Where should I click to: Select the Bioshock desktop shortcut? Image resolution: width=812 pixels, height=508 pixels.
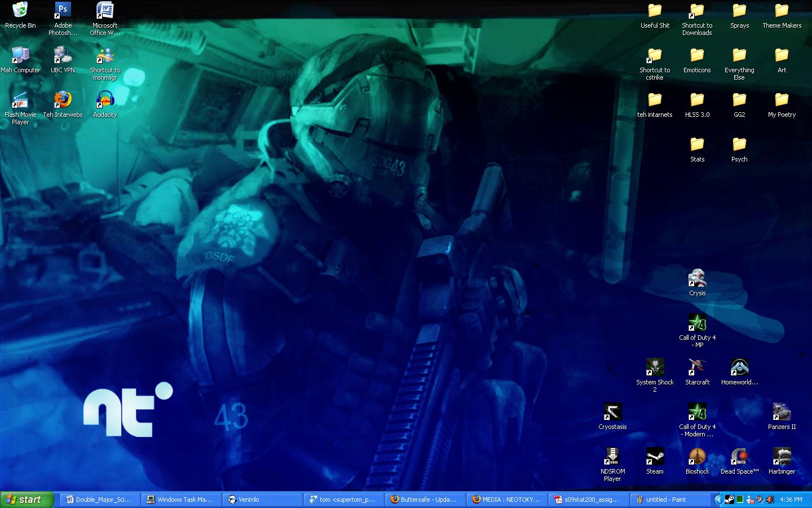pyautogui.click(x=697, y=461)
